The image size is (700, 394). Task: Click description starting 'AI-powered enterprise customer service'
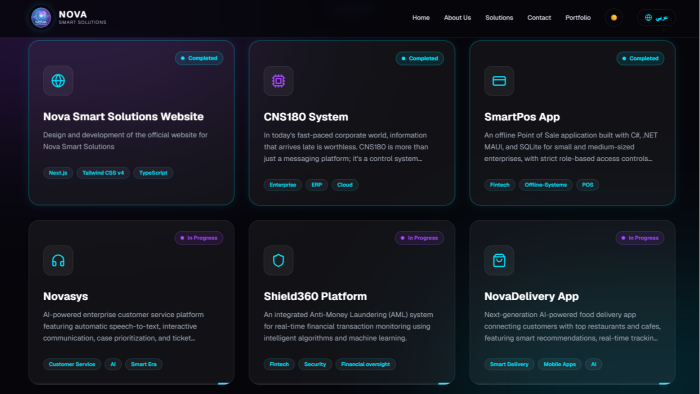[123, 326]
